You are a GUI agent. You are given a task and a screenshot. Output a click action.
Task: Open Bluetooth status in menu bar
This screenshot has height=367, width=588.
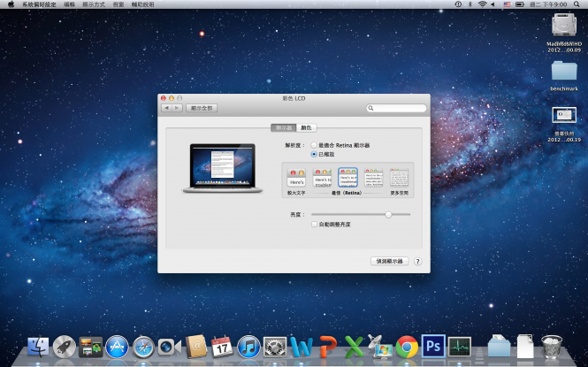(x=470, y=4)
